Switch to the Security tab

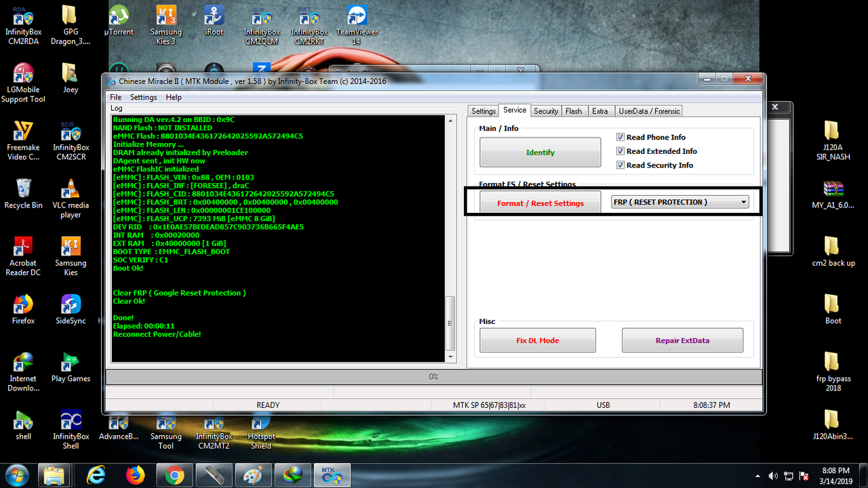coord(546,111)
